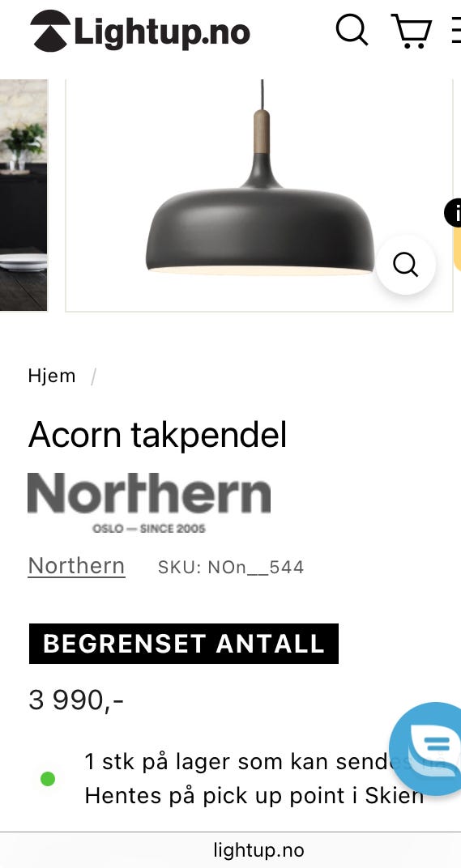The image size is (461, 868).
Task: Tap the lightup.no address bar
Action: [x=258, y=849]
